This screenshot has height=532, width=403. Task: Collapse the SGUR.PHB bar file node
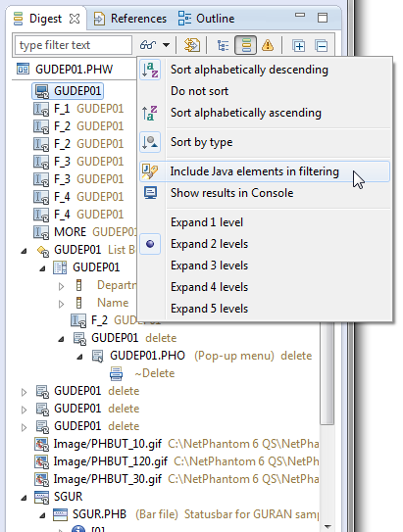coord(42,515)
